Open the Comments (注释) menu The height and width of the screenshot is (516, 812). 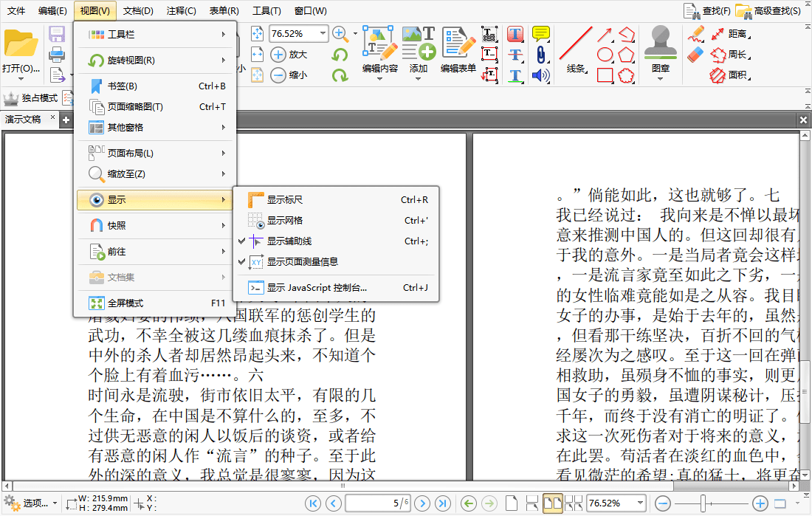181,11
